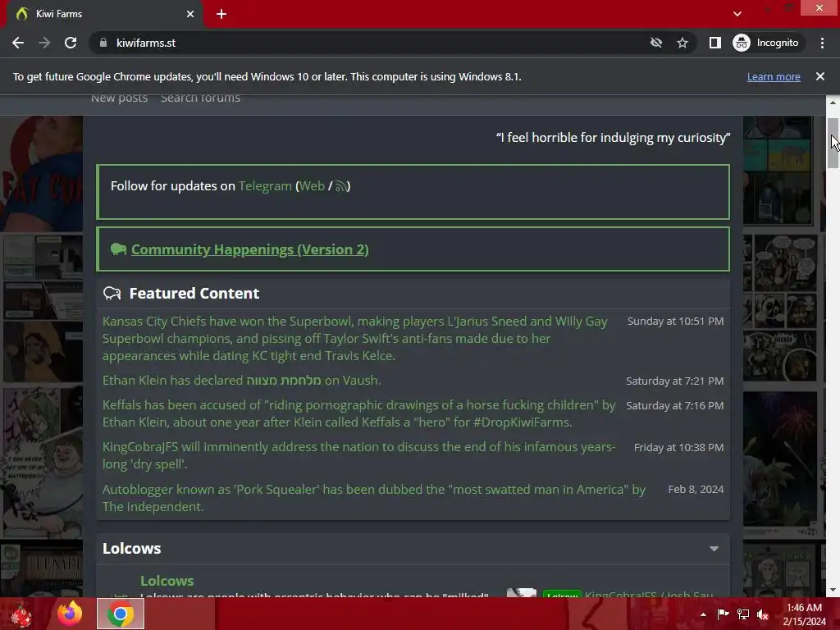Click the forward navigation arrow
This screenshot has width=840, height=630.
tap(44, 43)
